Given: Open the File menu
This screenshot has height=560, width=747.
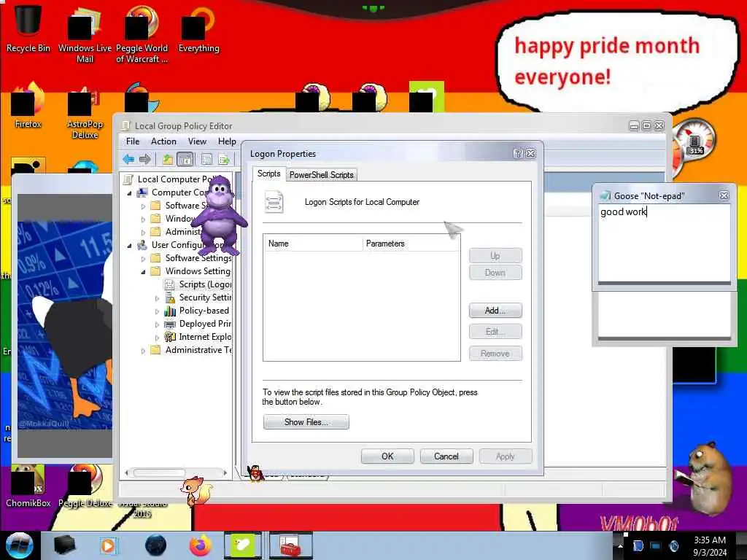Looking at the screenshot, I should pos(133,141).
